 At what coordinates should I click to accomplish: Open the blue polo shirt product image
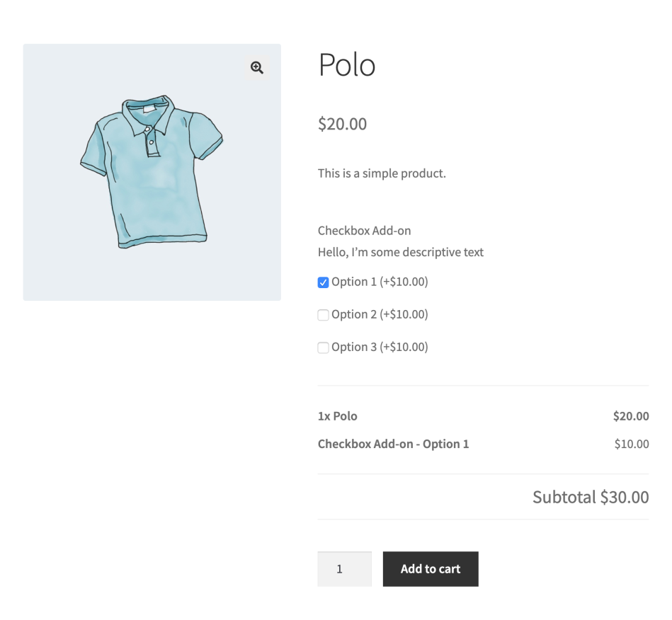pyautogui.click(x=152, y=172)
